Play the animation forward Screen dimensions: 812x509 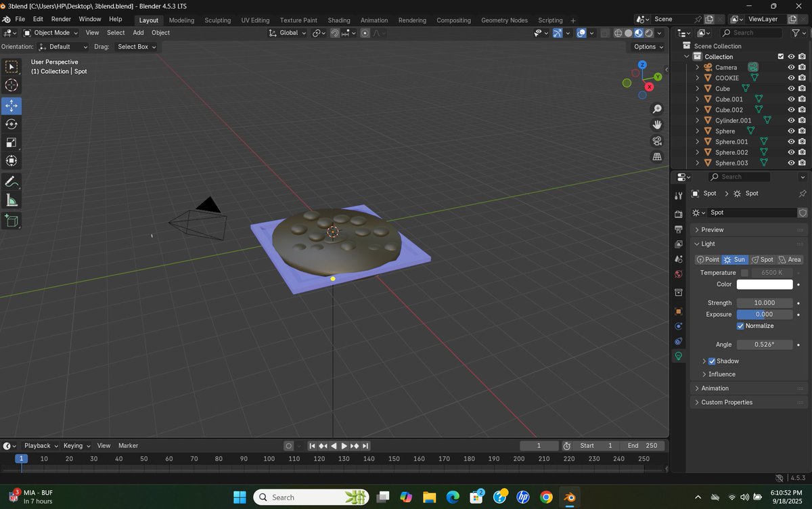pyautogui.click(x=344, y=445)
